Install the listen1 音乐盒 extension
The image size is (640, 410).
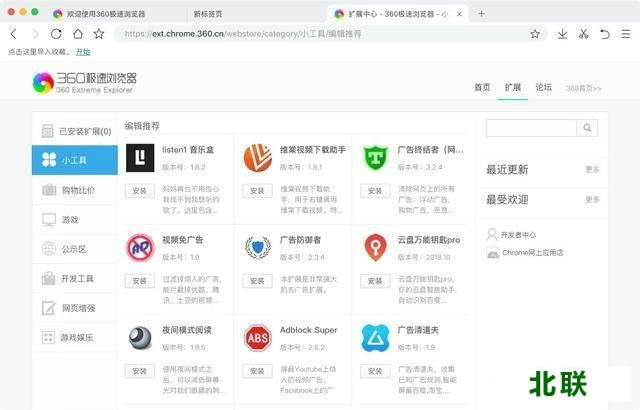(x=140, y=191)
